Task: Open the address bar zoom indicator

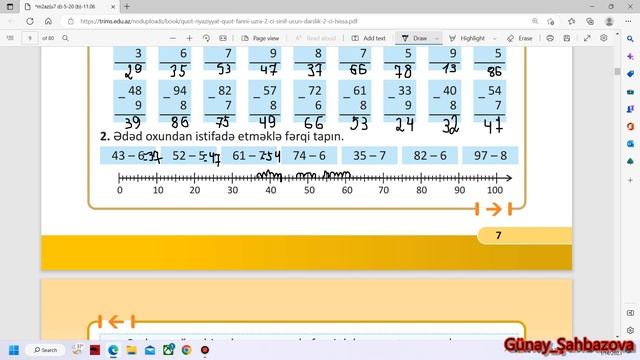Action: click(x=535, y=21)
